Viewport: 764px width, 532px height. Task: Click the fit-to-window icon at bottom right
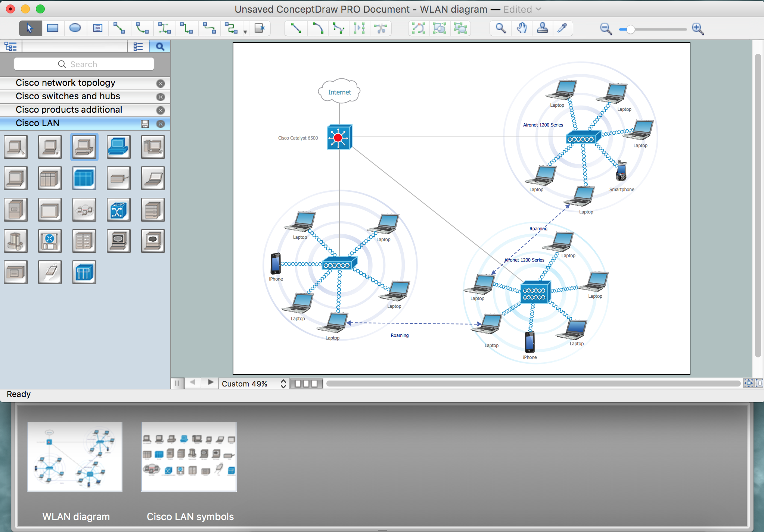[x=748, y=383]
